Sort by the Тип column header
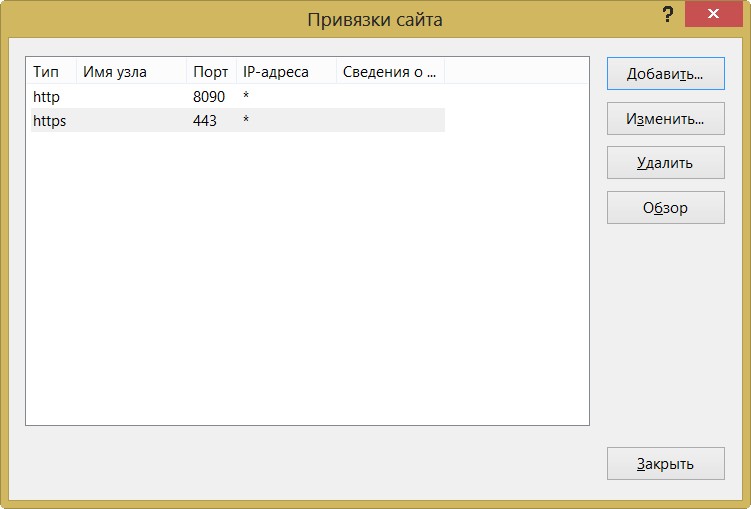This screenshot has height=509, width=751. [51, 72]
